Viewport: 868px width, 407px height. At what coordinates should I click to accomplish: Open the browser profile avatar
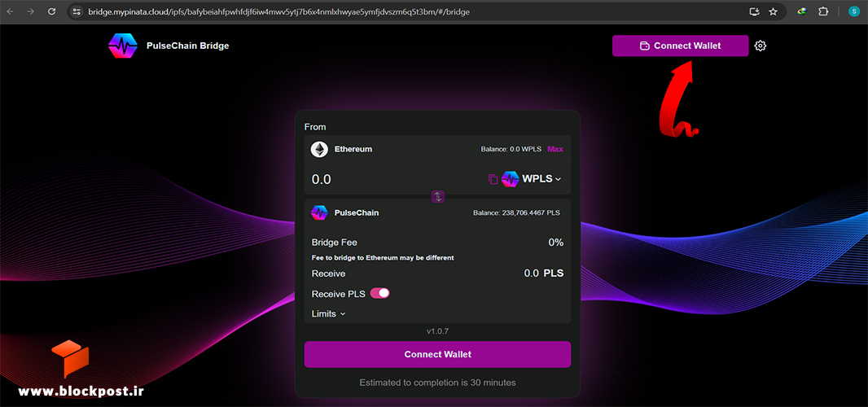coord(853,11)
